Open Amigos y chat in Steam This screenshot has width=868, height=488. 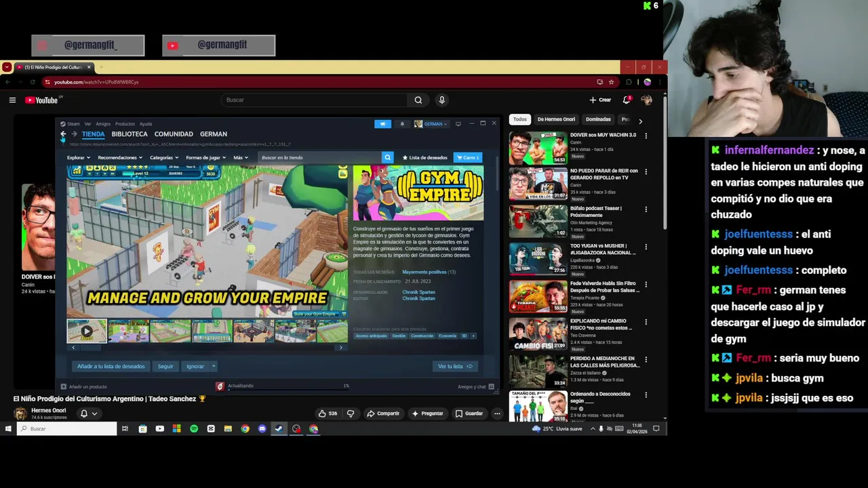pos(475,386)
